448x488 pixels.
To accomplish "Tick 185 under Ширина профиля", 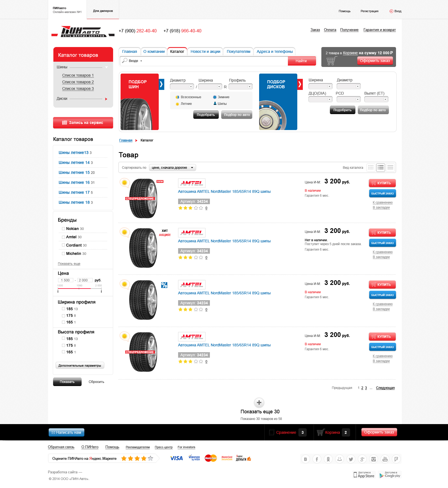I will pyautogui.click(x=63, y=309).
